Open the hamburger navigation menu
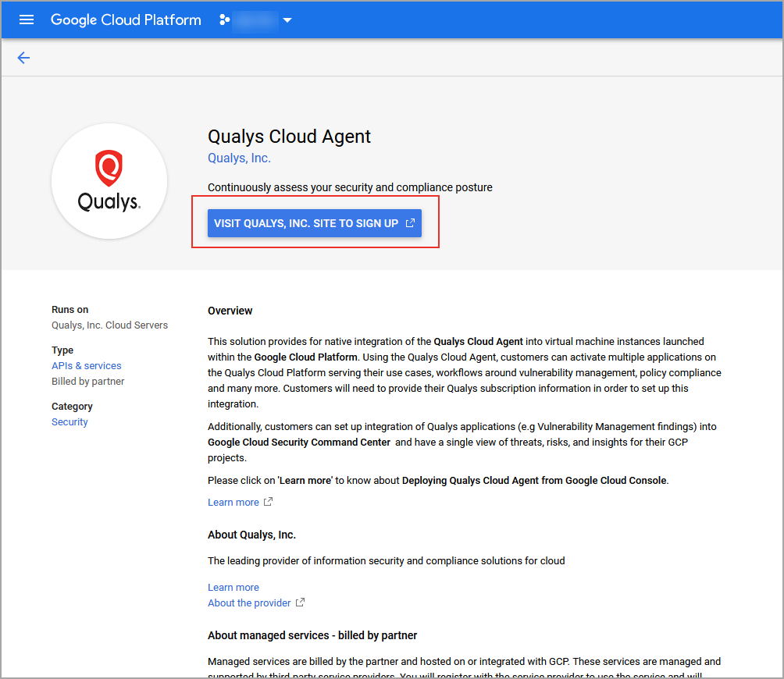Screen dimensions: 784x679 (x=26, y=20)
